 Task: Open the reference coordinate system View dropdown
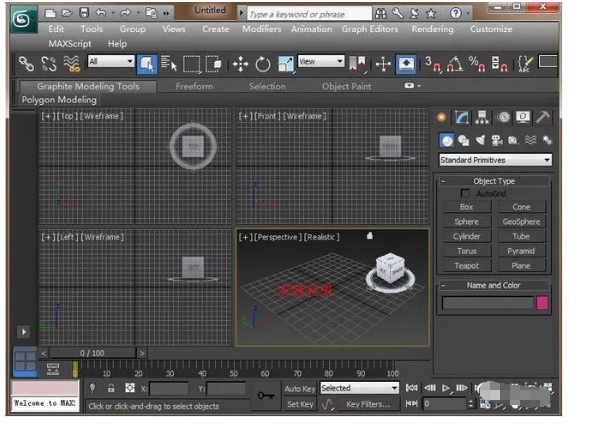coord(321,61)
